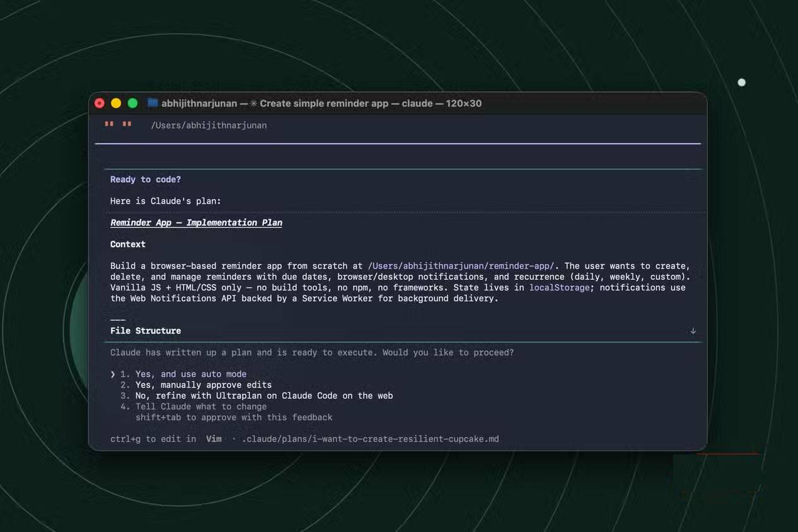Screen dimensions: 798x532
Task: Click the .claude/plans/i-want-to-create-resilient-cupcake.md path
Action: pyautogui.click(x=370, y=439)
